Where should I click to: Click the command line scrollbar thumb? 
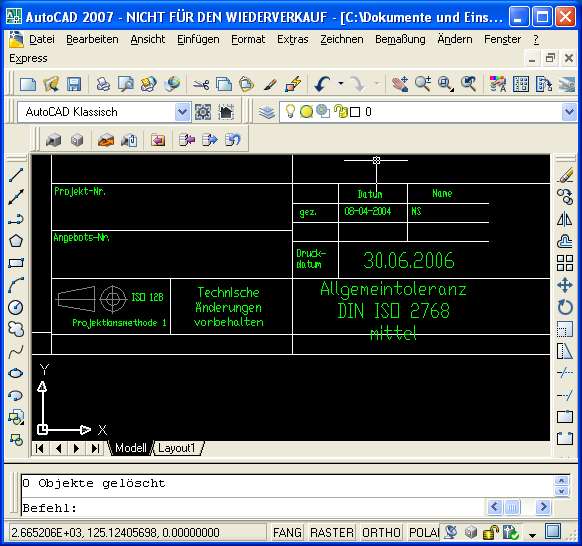click(512, 507)
